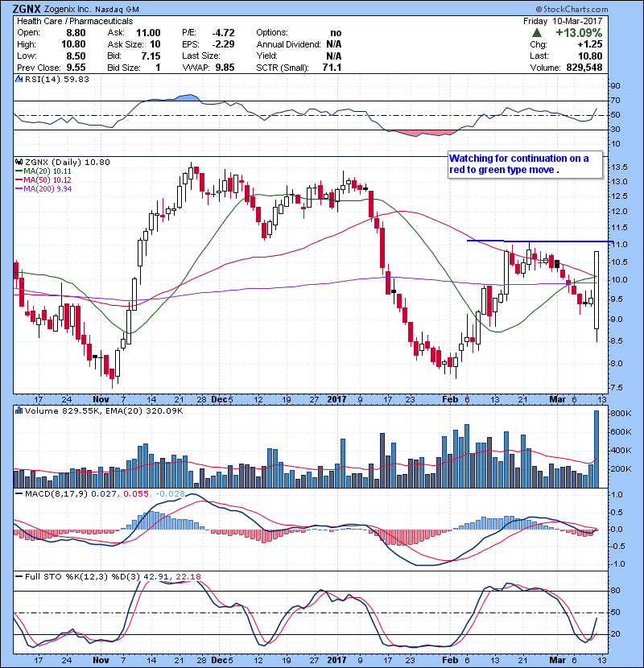Click the green up-triangle change indicator

point(537,33)
